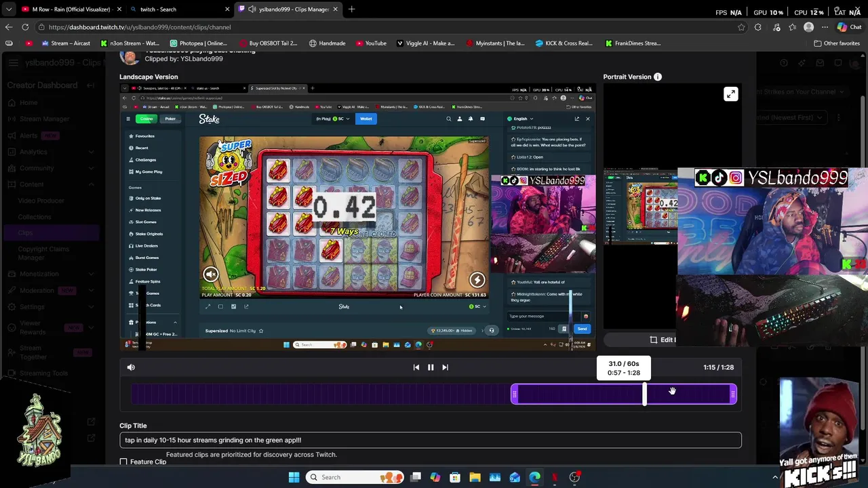The width and height of the screenshot is (868, 488).
Task: Expand the Monetization section in sidebar
Action: point(92,274)
